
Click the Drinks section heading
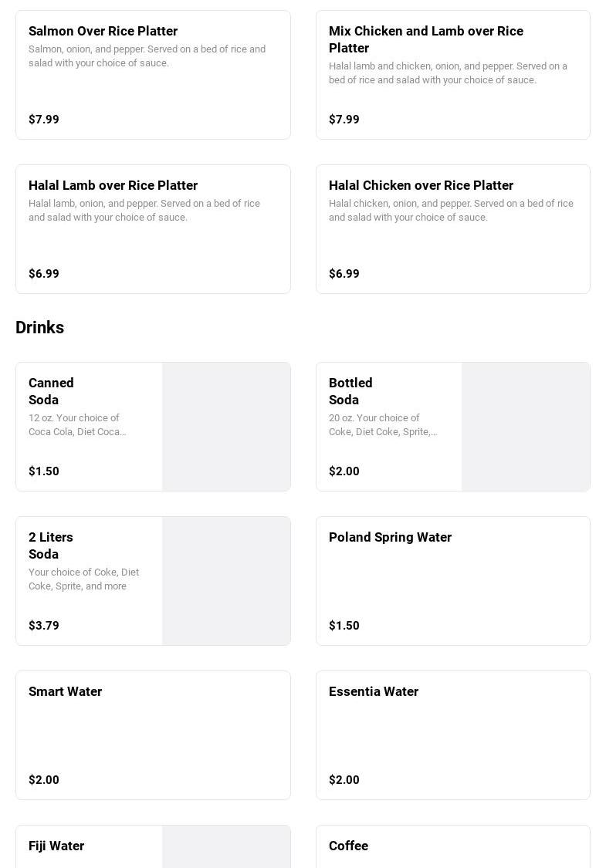(39, 328)
